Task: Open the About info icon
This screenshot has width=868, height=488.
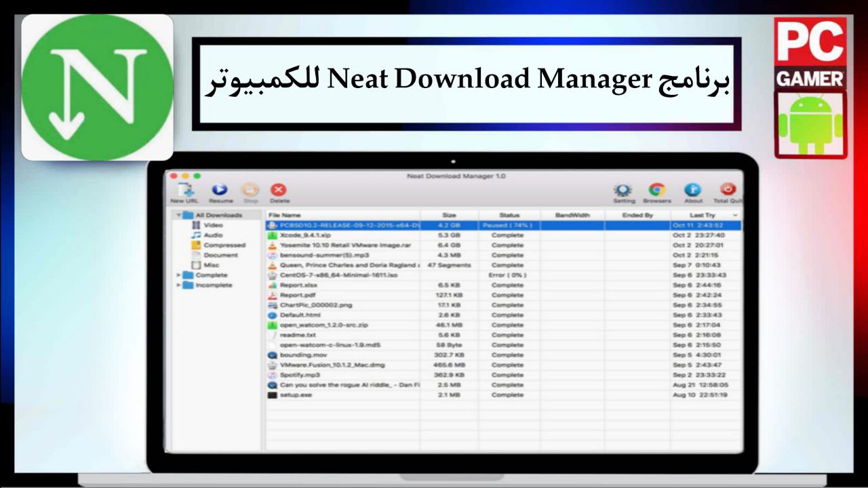Action: (x=692, y=190)
